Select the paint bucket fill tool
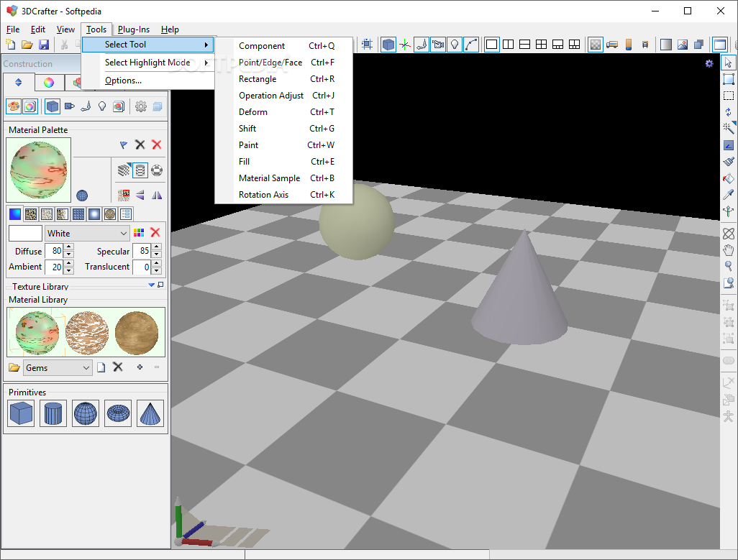Screen dimensions: 738x560 coord(729,178)
